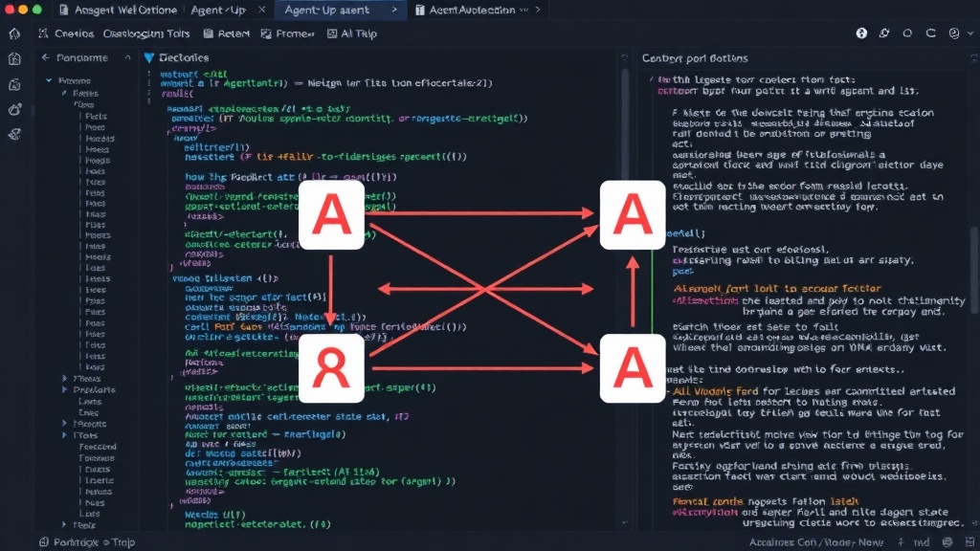Open the home icon in left activity bar
The height and width of the screenshot is (551, 980).
tap(14, 33)
